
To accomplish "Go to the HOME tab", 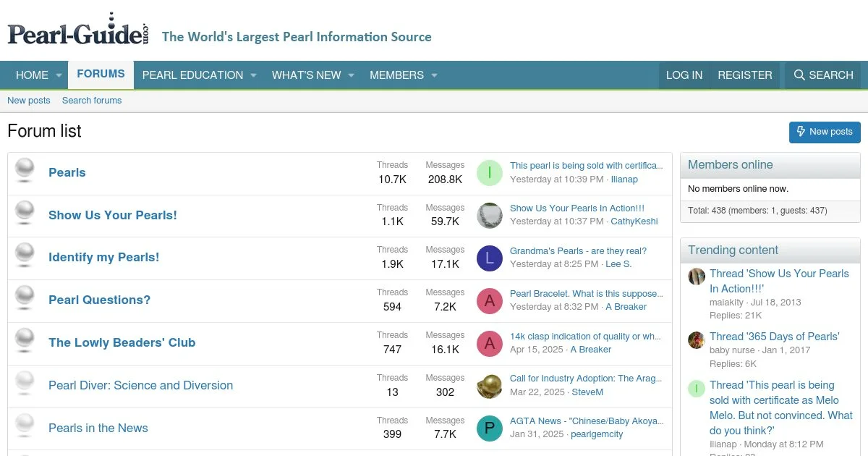I will tap(32, 75).
